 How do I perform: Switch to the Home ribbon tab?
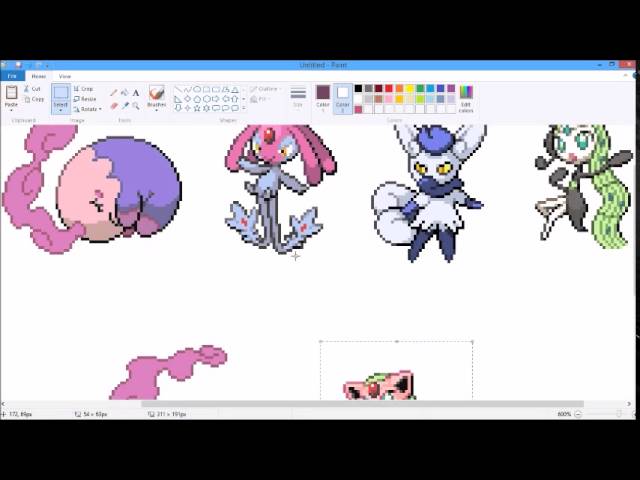[39, 76]
